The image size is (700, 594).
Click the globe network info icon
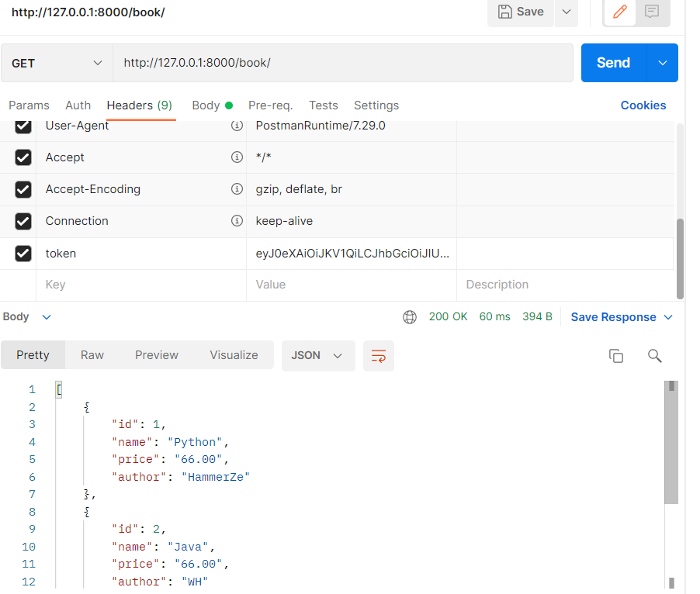point(410,317)
